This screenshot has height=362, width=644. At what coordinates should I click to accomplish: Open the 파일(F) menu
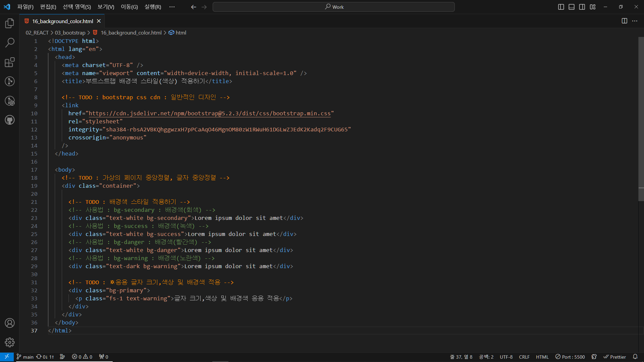[x=25, y=7]
